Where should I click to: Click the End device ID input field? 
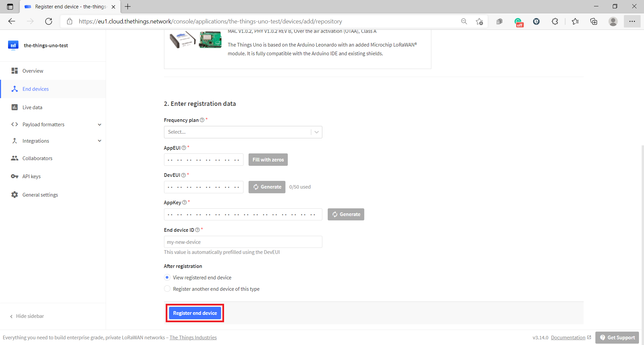tap(243, 241)
